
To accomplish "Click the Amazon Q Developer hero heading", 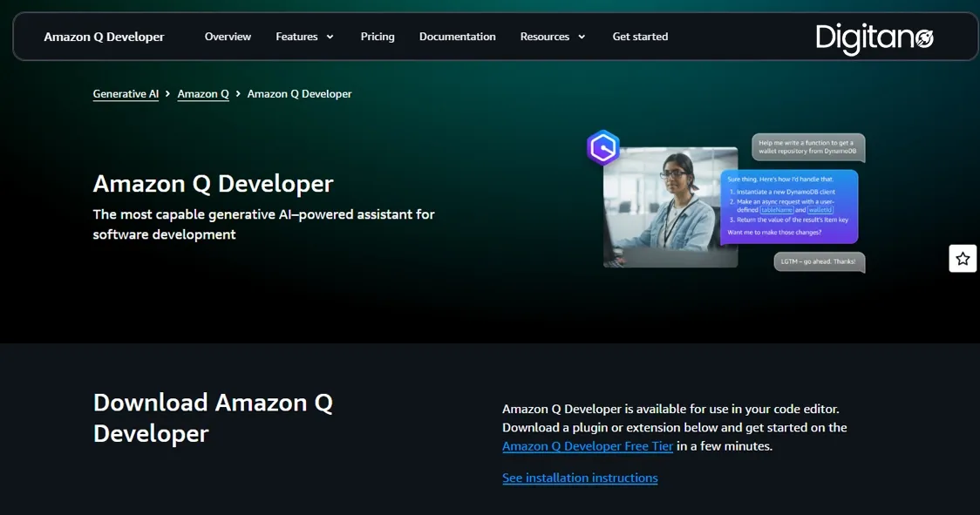I will pyautogui.click(x=213, y=184).
